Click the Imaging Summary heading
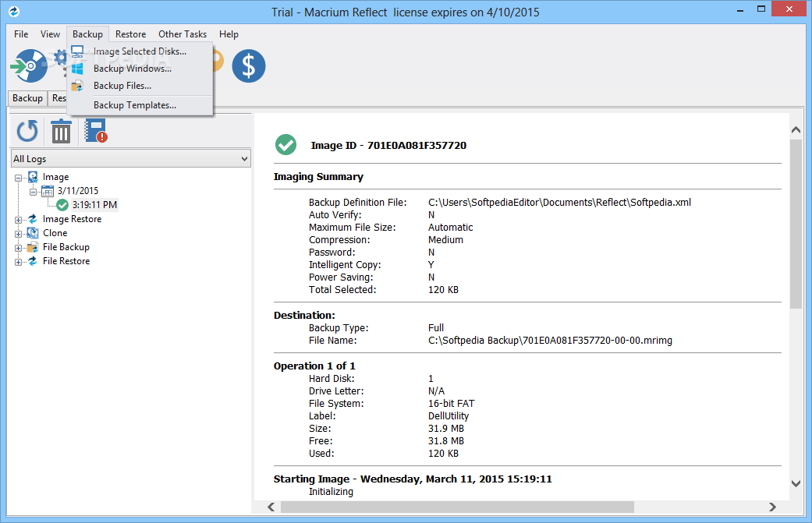 point(318,177)
